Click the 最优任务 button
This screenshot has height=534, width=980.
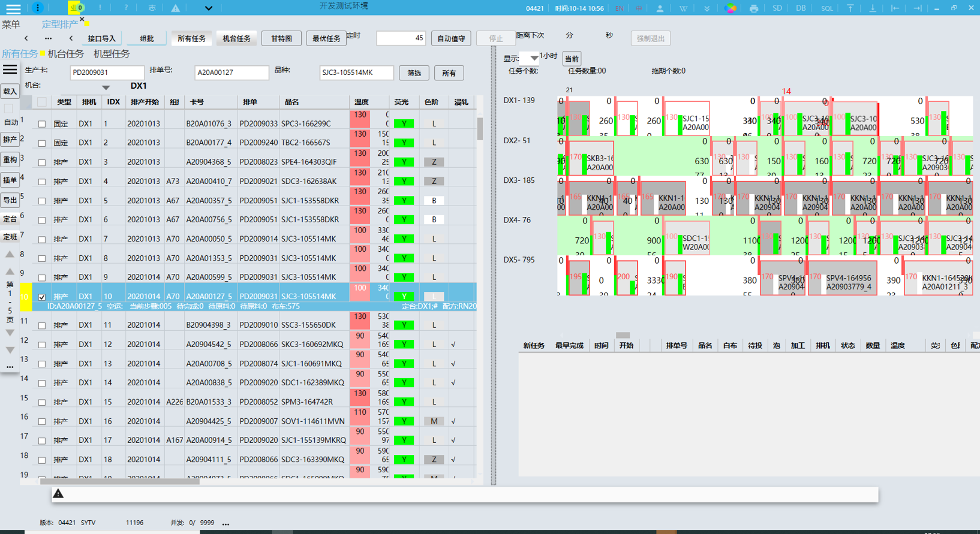tap(326, 38)
